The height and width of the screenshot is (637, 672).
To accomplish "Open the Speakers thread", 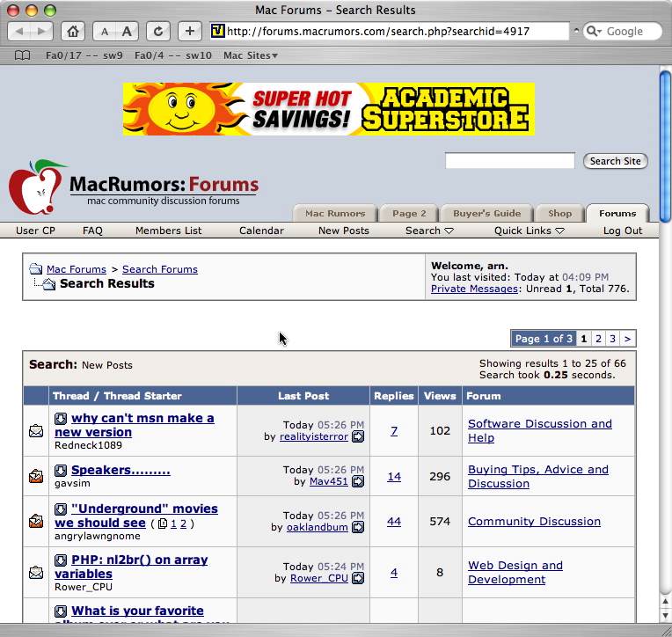I will (121, 470).
